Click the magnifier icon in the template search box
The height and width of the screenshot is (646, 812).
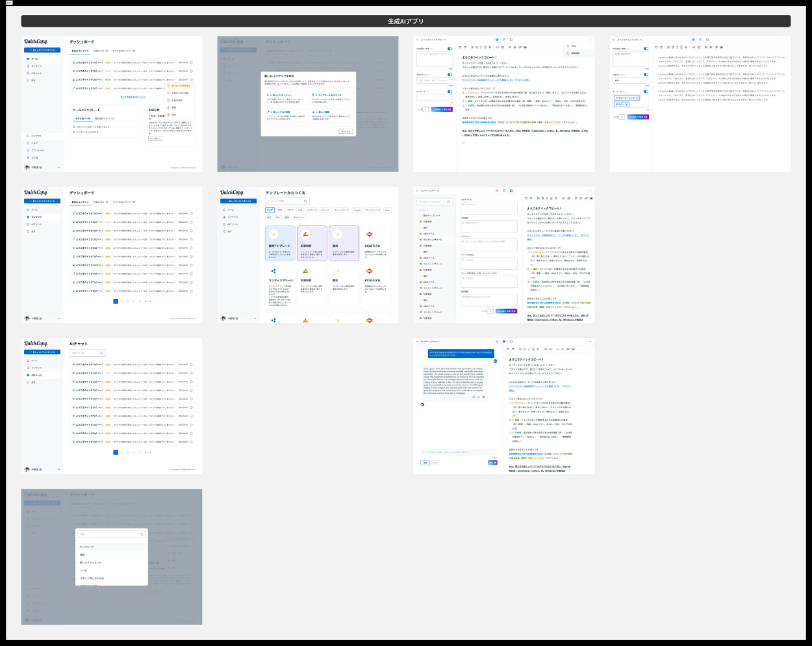[305, 201]
